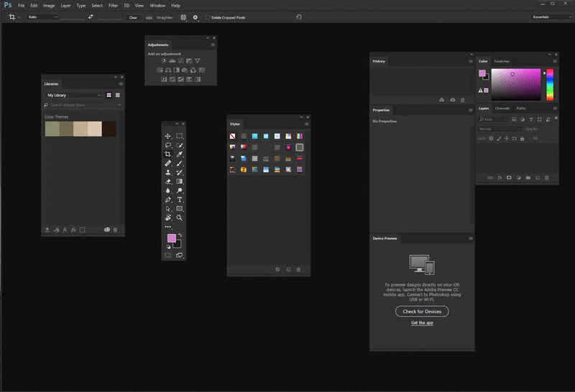Set crop overlay options grid icon

183,17
